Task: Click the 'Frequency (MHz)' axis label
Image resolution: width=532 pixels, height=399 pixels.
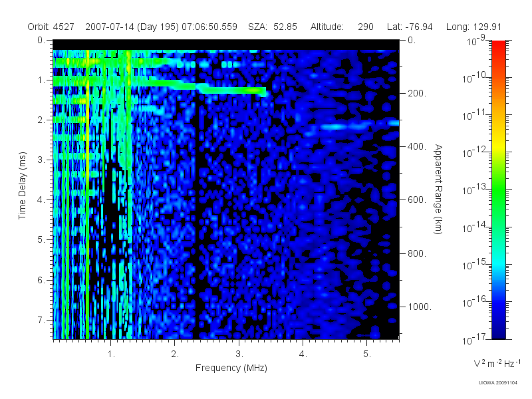Action: click(x=231, y=368)
